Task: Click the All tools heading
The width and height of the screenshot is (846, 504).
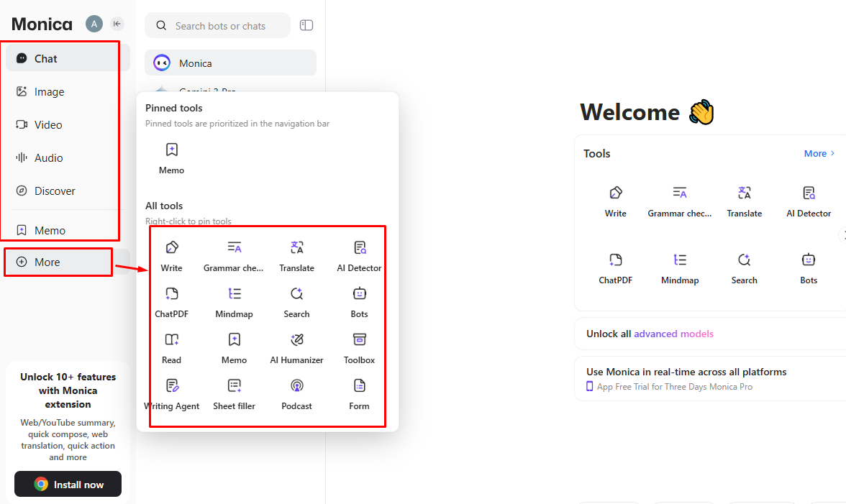Action: [x=164, y=206]
